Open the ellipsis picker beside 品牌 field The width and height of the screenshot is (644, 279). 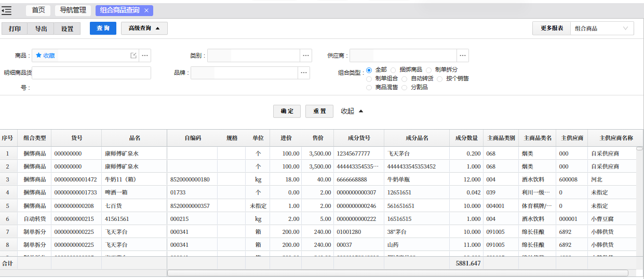(304, 73)
